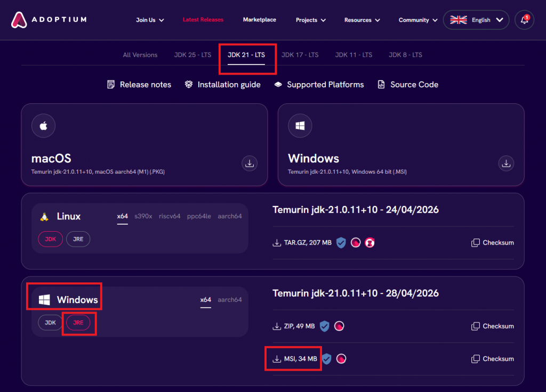Choose aarch64 architecture for Windows

coord(229,300)
